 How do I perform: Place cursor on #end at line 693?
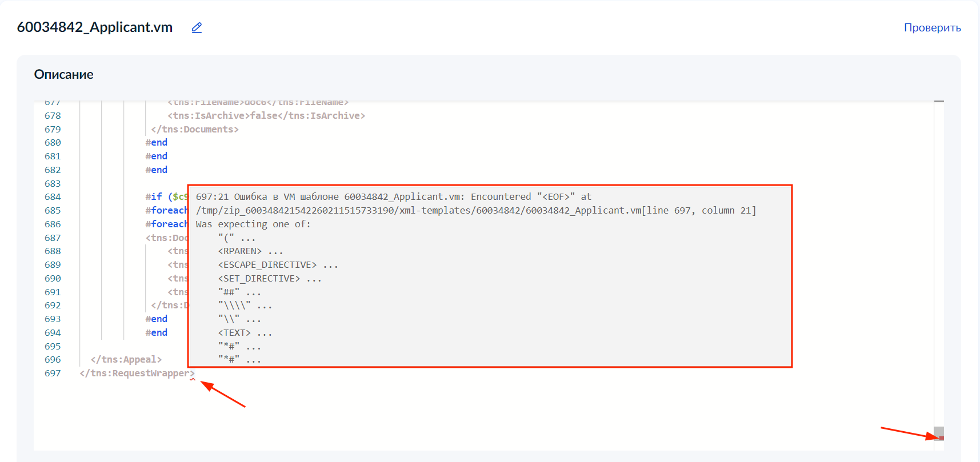coord(157,319)
